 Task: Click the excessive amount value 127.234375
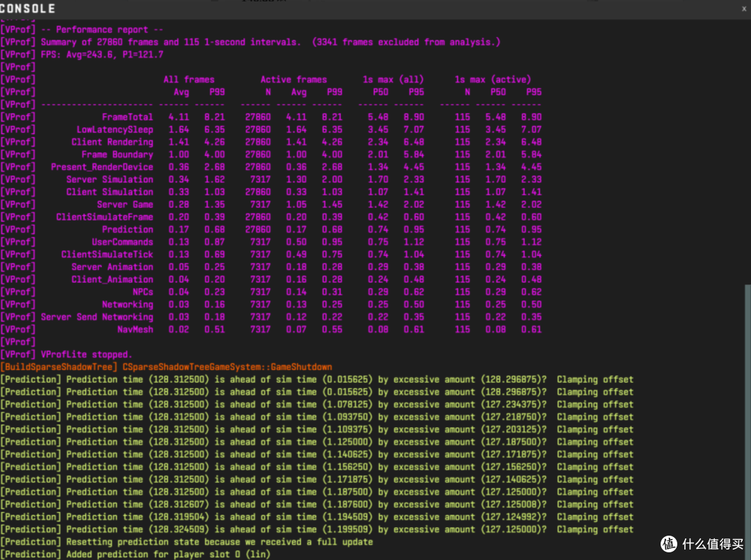click(511, 404)
